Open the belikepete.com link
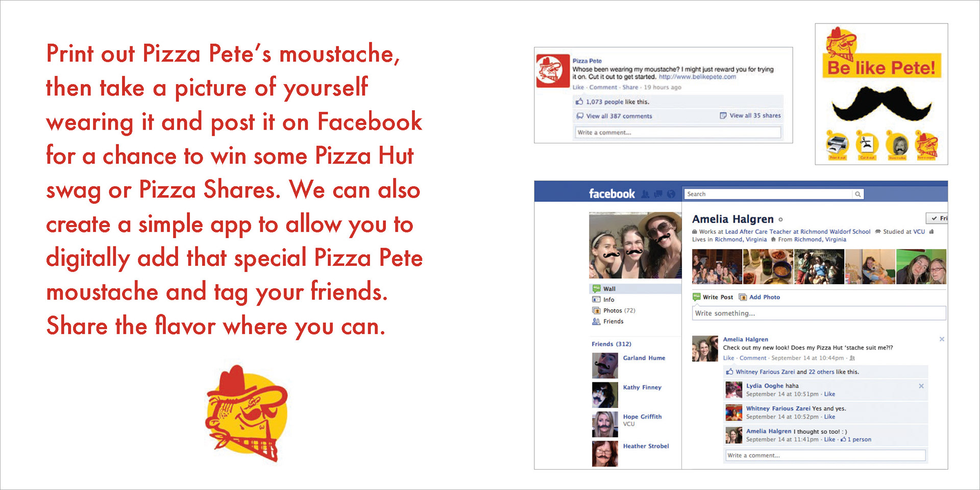This screenshot has height=490, width=980. [x=697, y=77]
